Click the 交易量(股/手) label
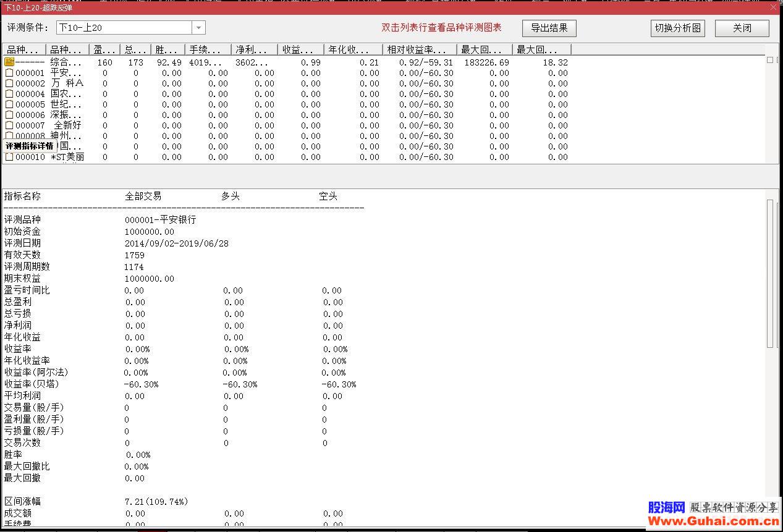This screenshot has width=783, height=532. (34, 408)
